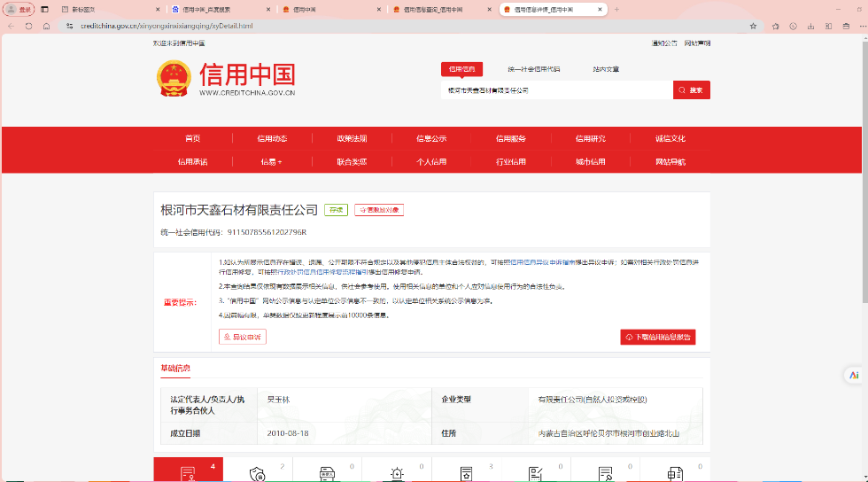Click the red 守信激励对象 tag
The height and width of the screenshot is (482, 868).
379,210
